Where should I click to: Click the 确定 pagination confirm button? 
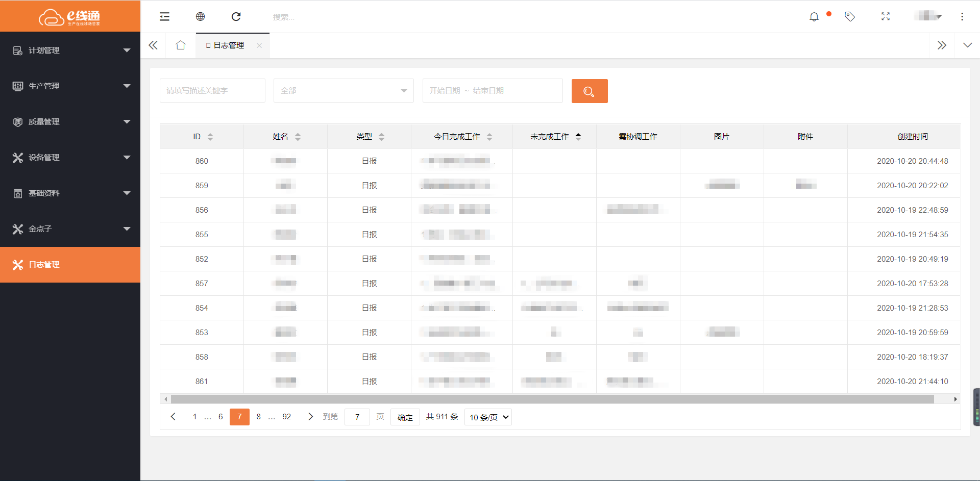tap(405, 417)
